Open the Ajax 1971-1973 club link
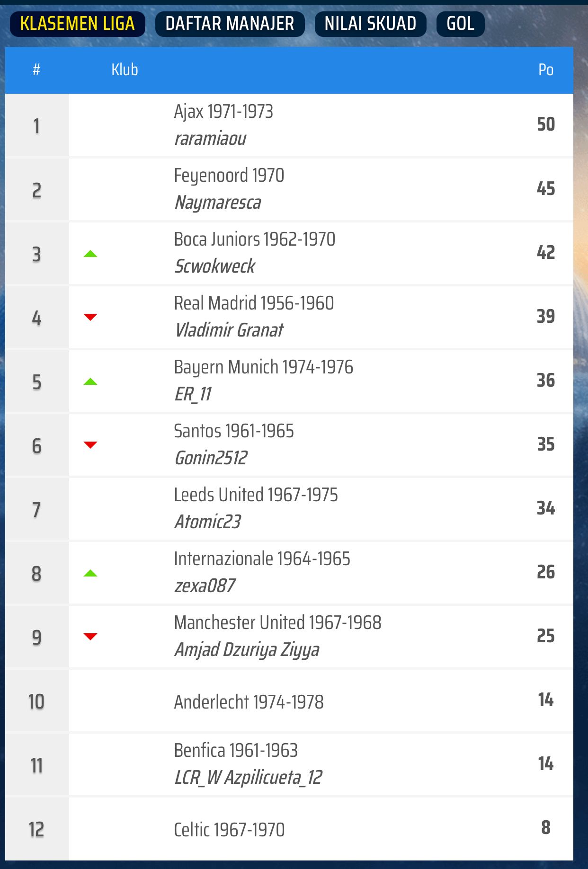The width and height of the screenshot is (588, 869). pyautogui.click(x=223, y=112)
